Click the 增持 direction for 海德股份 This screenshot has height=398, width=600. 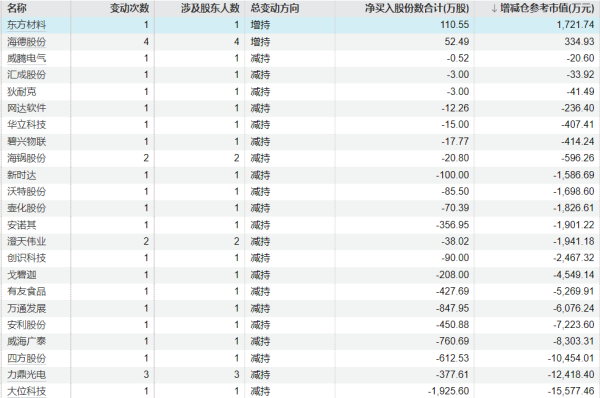(260, 42)
